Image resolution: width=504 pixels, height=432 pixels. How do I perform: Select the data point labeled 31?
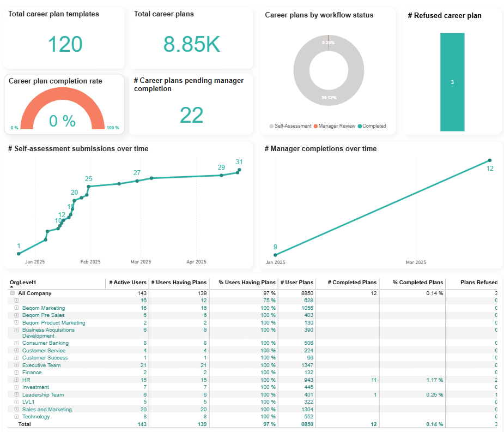pyautogui.click(x=239, y=170)
